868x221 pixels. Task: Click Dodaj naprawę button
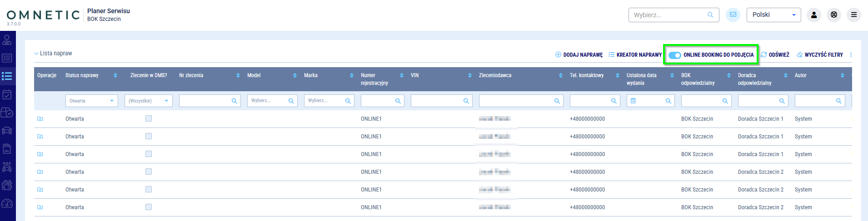579,55
